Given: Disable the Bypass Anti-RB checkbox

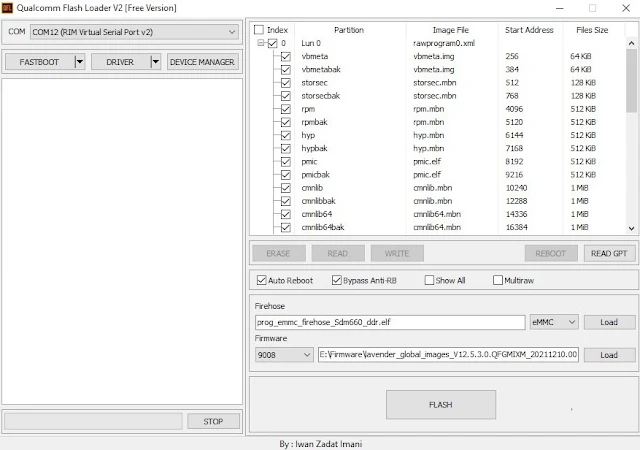Looking at the screenshot, I should tap(337, 280).
